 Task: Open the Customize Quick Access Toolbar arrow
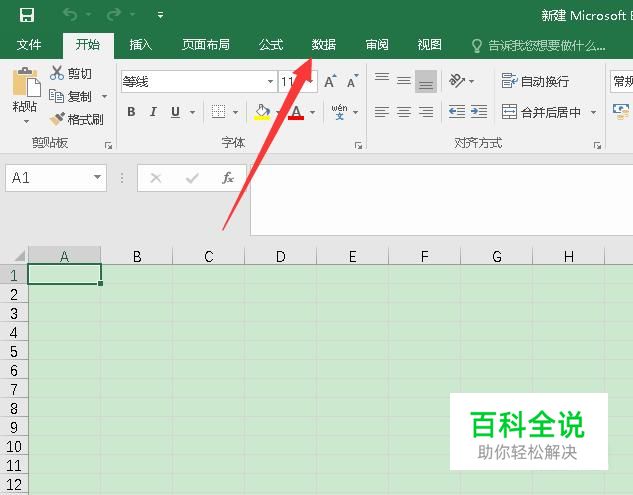tap(160, 15)
